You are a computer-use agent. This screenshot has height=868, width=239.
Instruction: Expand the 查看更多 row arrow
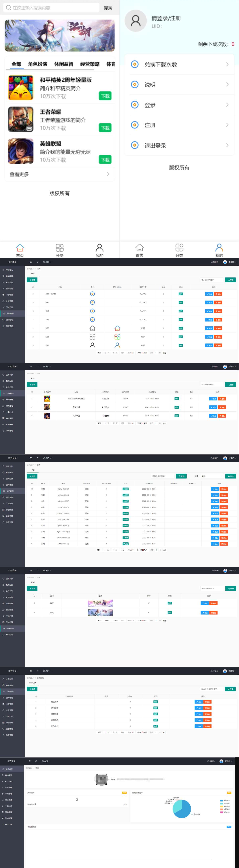[x=108, y=174]
